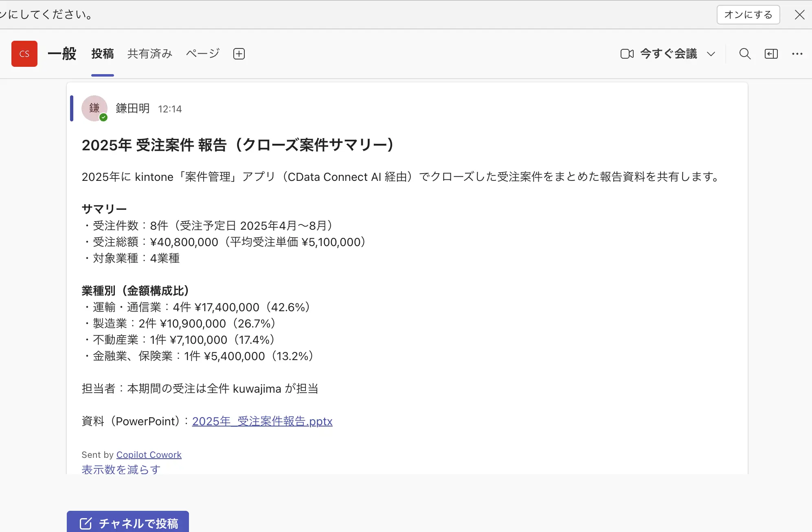The height and width of the screenshot is (532, 812).
Task: Expand the 今すぐ会議 dropdown arrow
Action: 711,54
